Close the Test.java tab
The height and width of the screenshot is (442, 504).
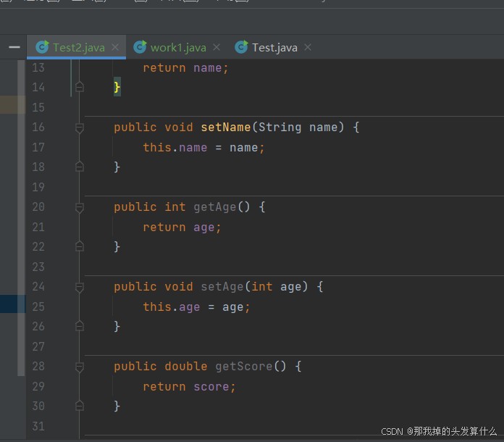pos(308,47)
